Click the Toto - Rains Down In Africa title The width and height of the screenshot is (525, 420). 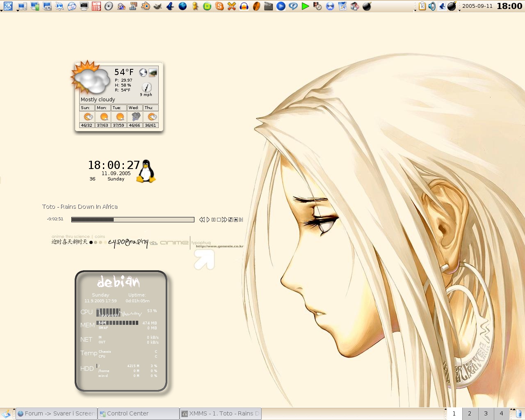tap(80, 207)
